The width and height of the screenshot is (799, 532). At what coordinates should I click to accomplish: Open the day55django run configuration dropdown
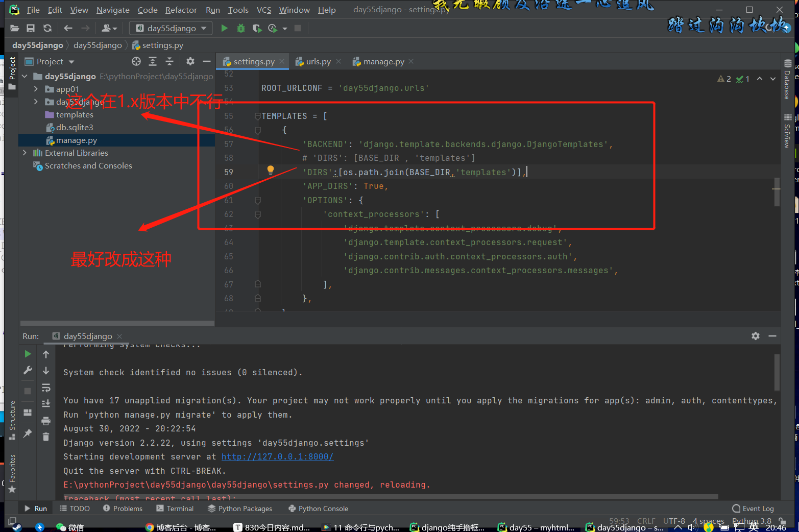pyautogui.click(x=172, y=28)
